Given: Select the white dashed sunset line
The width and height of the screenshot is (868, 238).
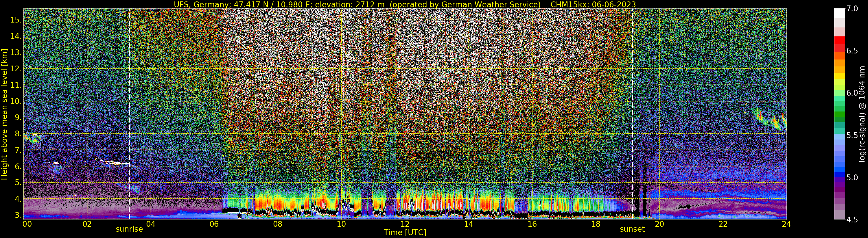Looking at the screenshot, I should (632, 114).
